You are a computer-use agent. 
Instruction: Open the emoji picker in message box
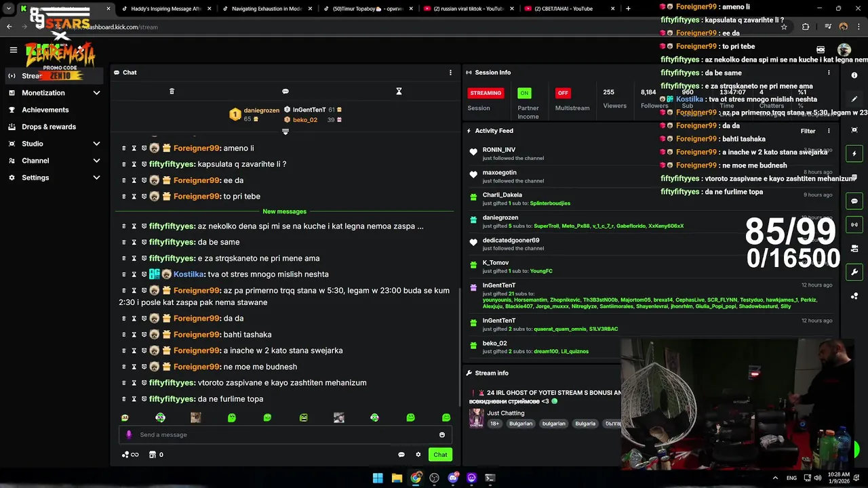[x=442, y=435]
